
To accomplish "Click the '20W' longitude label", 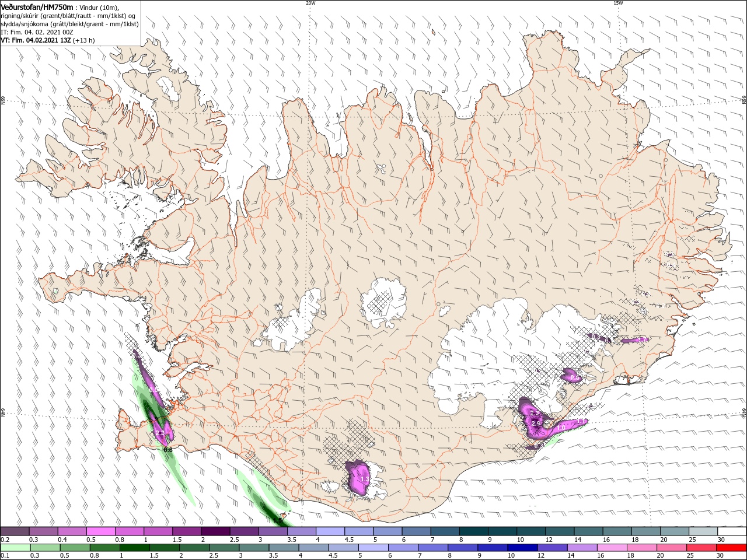I will click(x=310, y=3).
